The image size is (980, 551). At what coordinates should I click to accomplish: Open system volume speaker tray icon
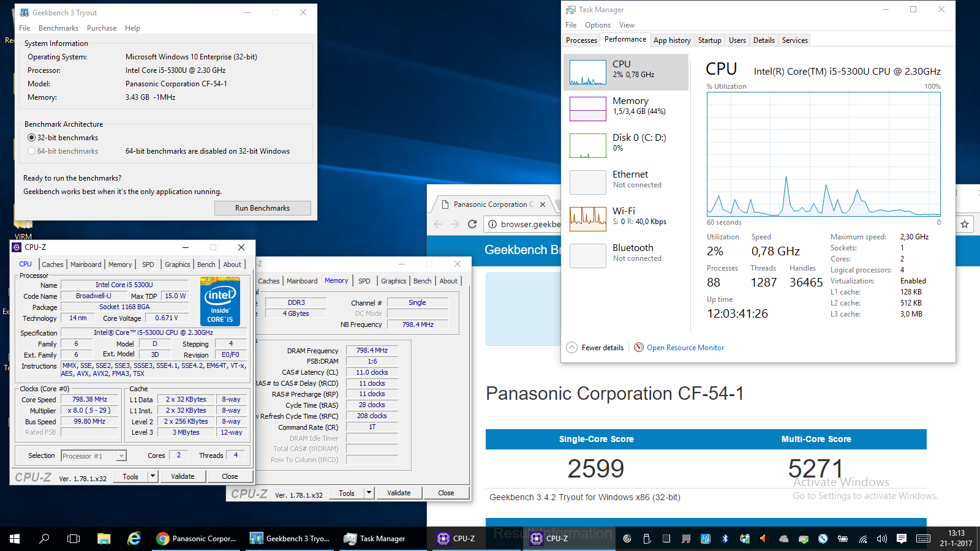pos(882,539)
